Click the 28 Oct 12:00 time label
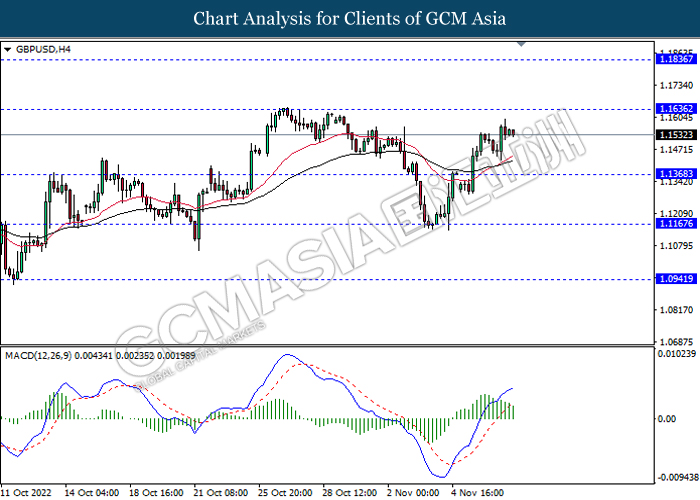The image size is (700, 500). click(350, 492)
